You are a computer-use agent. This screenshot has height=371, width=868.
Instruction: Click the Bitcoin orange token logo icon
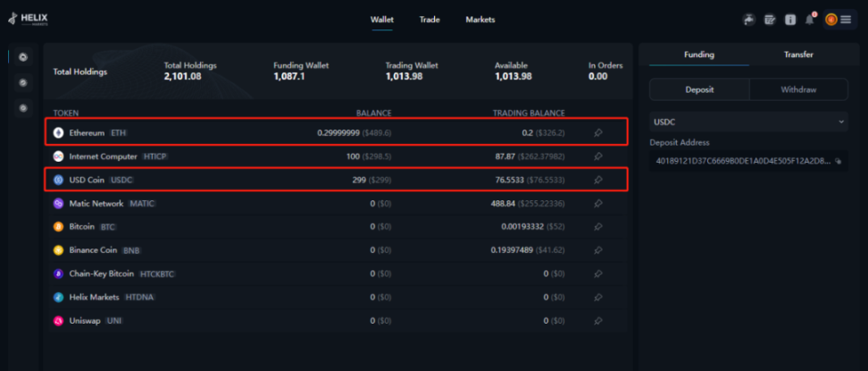coord(58,227)
